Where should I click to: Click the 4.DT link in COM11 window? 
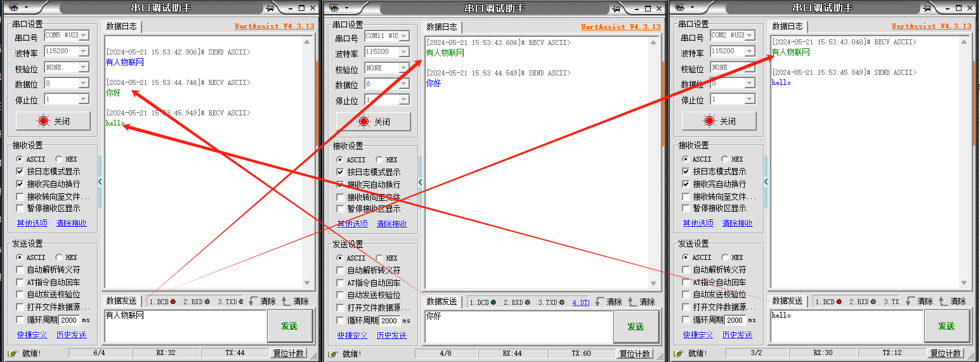pyautogui.click(x=581, y=302)
